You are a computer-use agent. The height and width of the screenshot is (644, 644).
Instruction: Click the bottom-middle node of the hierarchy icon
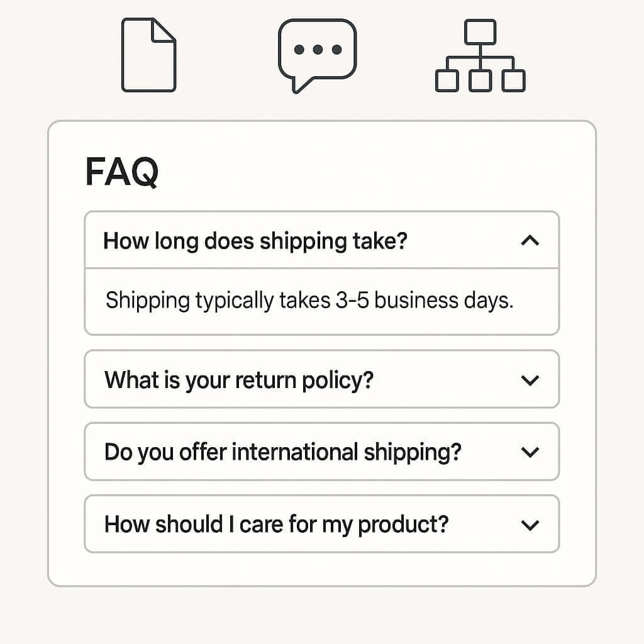pos(480,80)
